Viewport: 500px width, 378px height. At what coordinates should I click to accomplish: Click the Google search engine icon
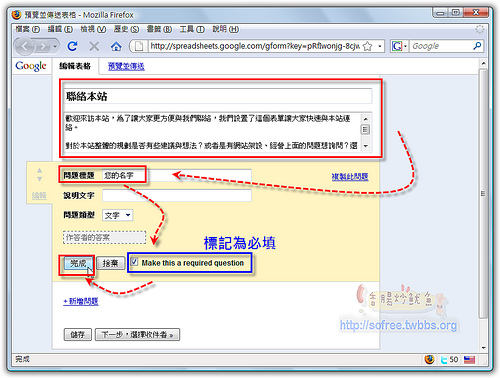coord(396,46)
